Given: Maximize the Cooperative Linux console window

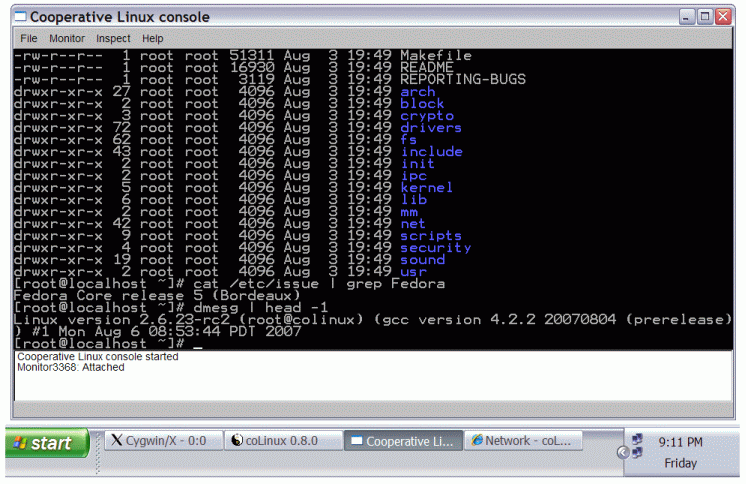Looking at the screenshot, I should click(x=705, y=17).
